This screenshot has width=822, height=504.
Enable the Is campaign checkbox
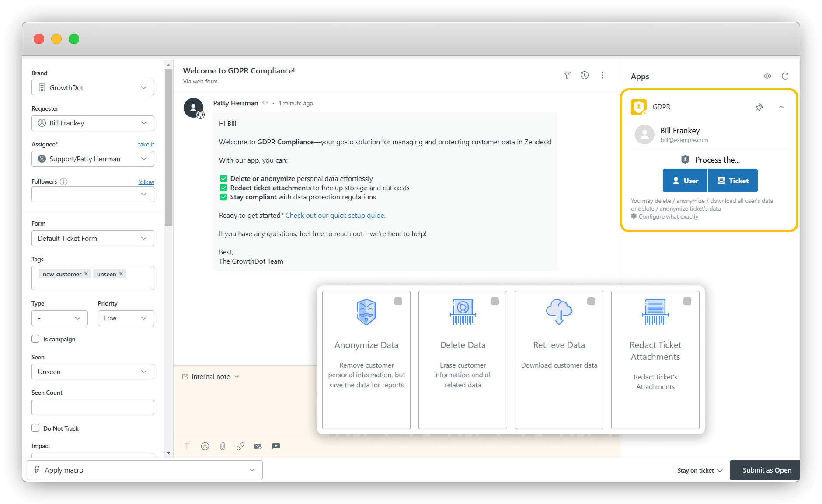(x=35, y=339)
